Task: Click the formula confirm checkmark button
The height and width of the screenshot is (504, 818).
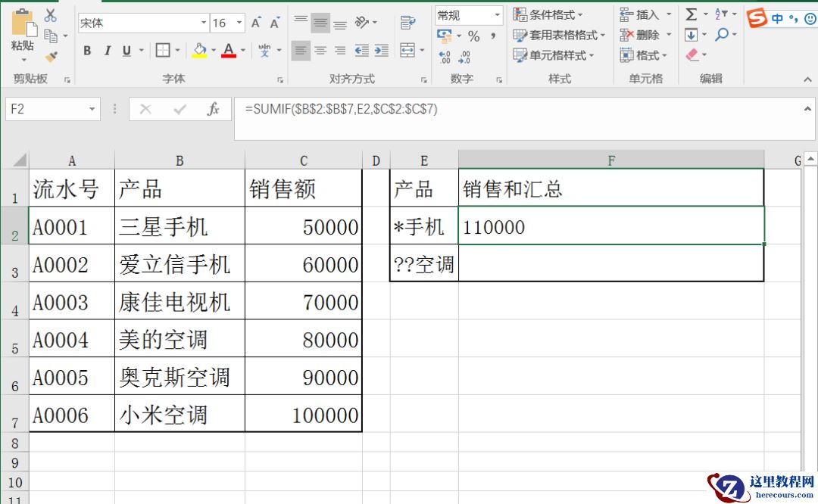Action: (x=180, y=109)
